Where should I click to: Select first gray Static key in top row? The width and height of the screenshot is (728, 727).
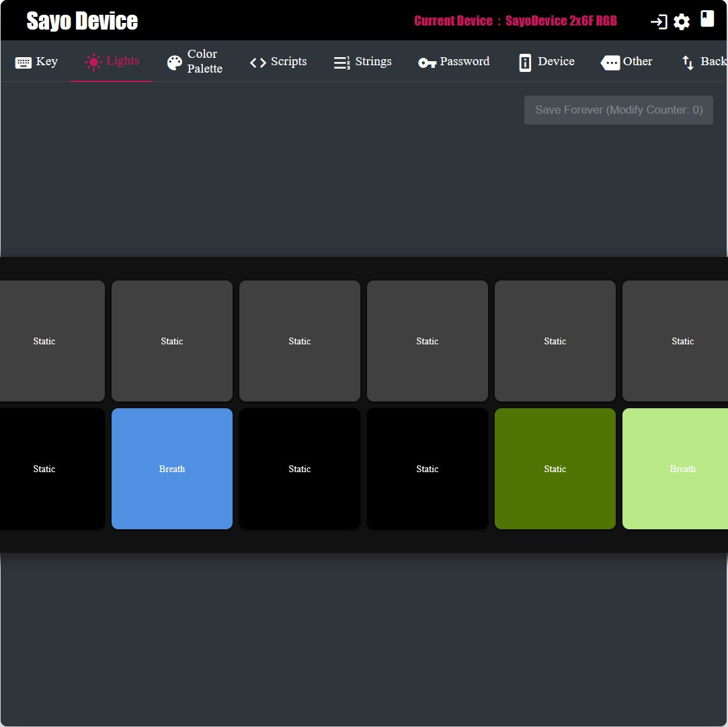pyautogui.click(x=52, y=341)
